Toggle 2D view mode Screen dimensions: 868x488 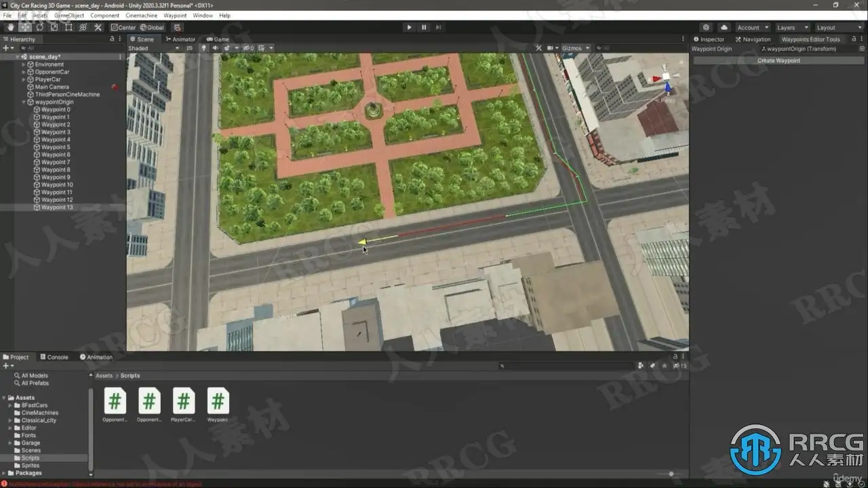[190, 48]
